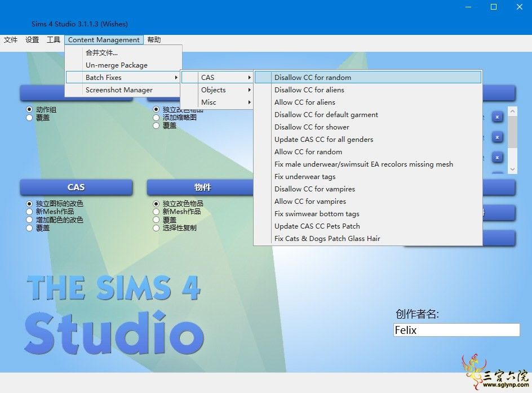
Task: Click the title Sims 4 Studio 3.1.1.3 (Wishes)
Action: pos(79,24)
